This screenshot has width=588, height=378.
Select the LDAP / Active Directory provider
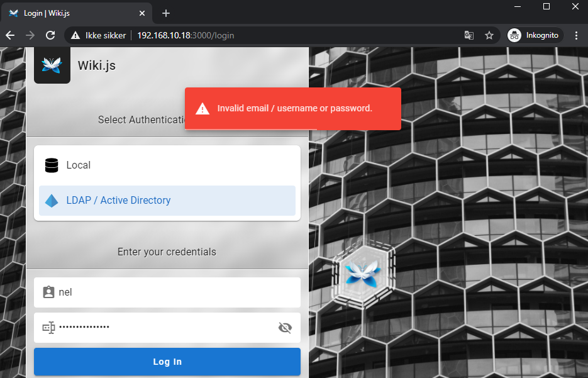point(167,200)
